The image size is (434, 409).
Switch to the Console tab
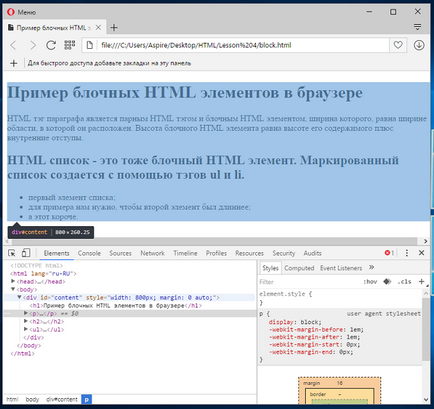pyautogui.click(x=89, y=253)
